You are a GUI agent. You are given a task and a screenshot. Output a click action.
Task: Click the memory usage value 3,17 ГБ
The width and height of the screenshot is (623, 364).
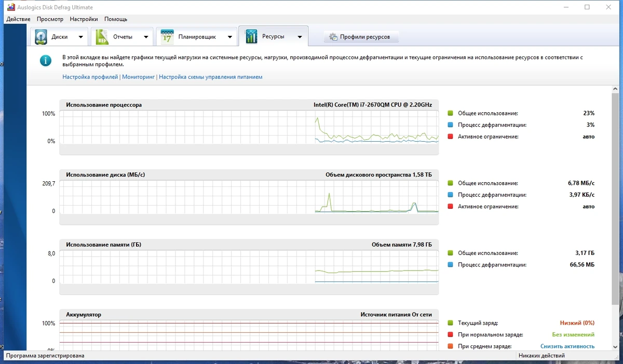585,253
